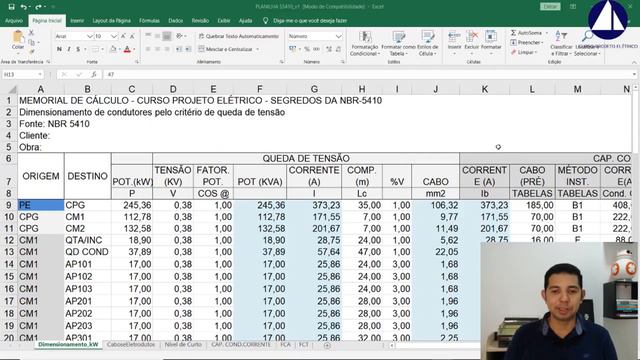Image resolution: width=640 pixels, height=360 pixels.
Task: Collapse the ribbon with the chevron
Action: 634,62
